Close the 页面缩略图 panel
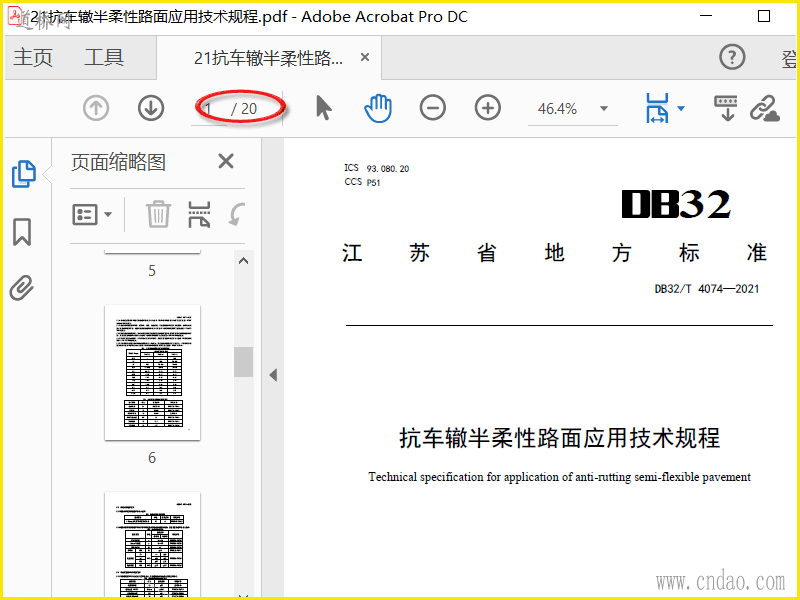Viewport: 800px width, 600px height. coord(226,161)
